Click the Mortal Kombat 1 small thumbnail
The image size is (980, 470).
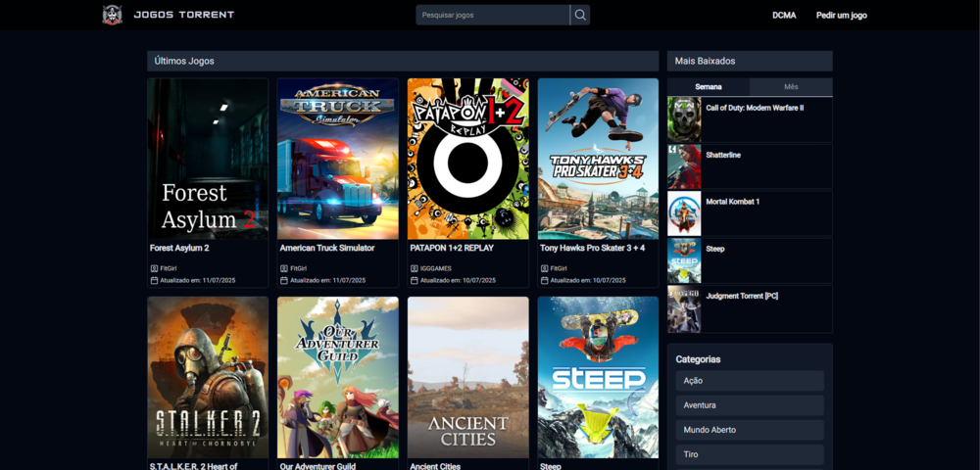click(684, 213)
